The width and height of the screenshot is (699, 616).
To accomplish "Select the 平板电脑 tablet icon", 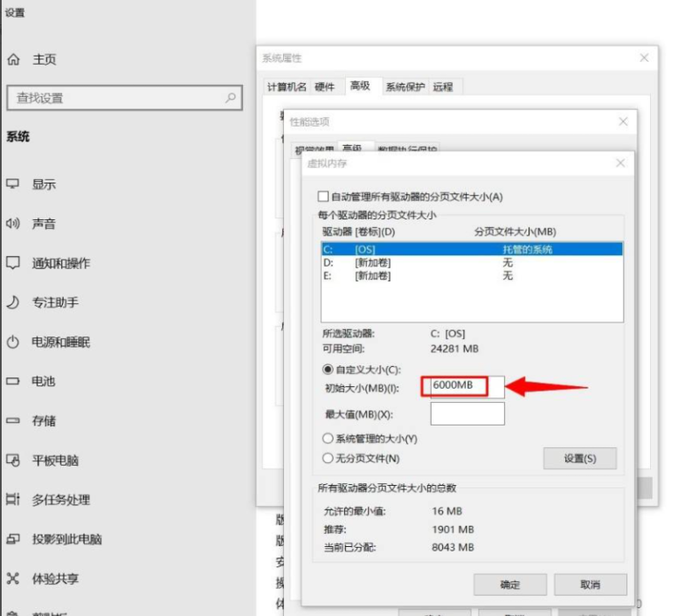I will [12, 460].
